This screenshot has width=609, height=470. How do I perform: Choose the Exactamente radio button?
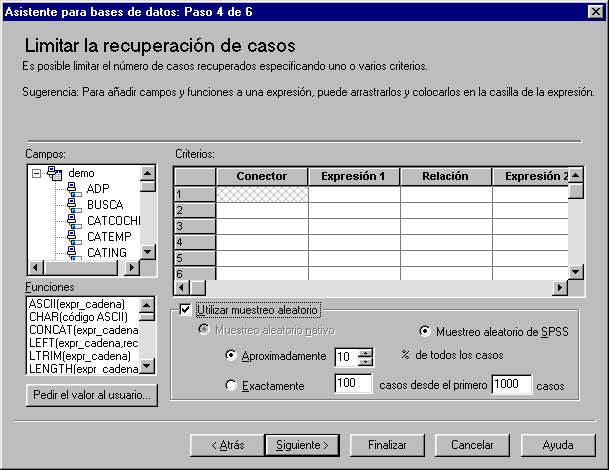point(231,385)
